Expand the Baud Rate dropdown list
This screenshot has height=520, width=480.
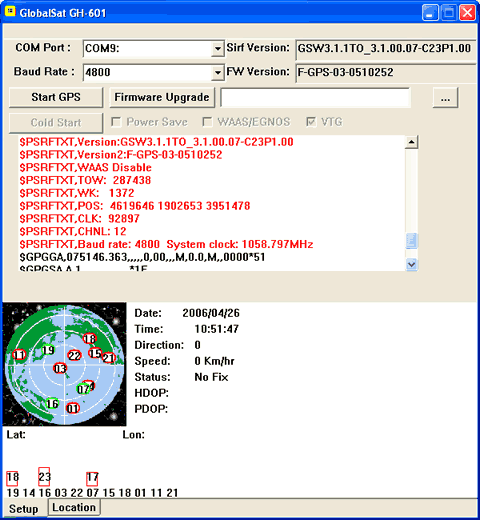pyautogui.click(x=218, y=72)
